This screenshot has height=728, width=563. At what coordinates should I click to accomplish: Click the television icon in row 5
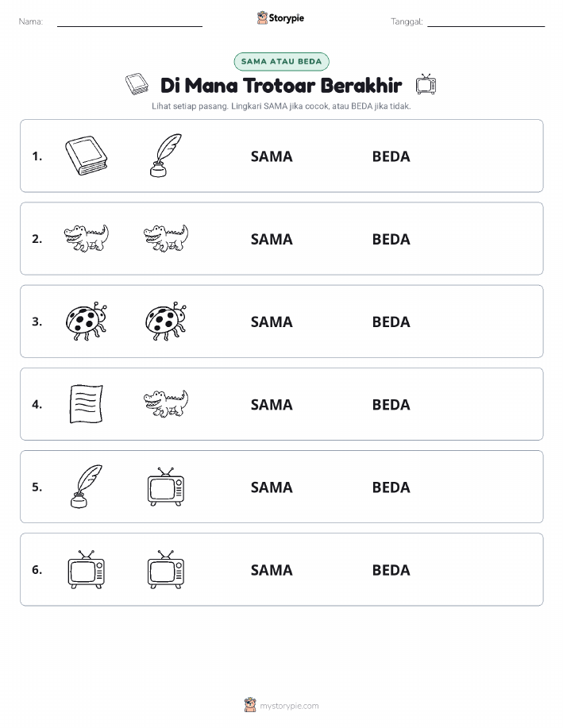pyautogui.click(x=166, y=487)
